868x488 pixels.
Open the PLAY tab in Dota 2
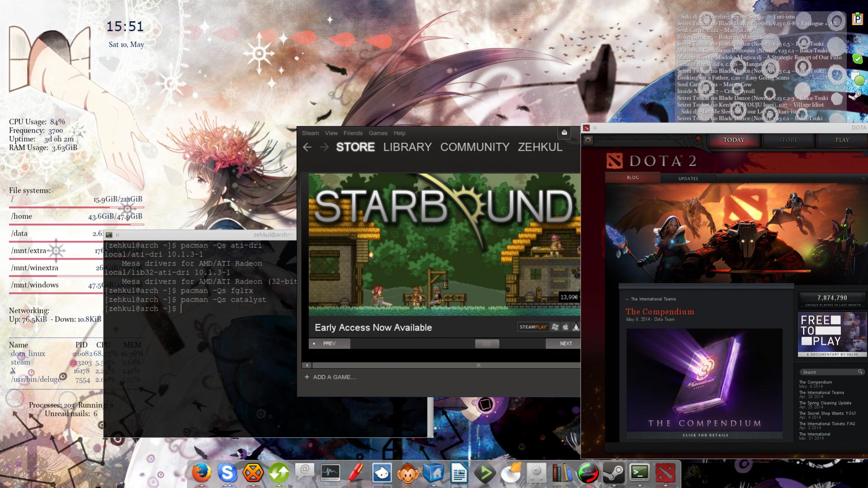pos(842,140)
